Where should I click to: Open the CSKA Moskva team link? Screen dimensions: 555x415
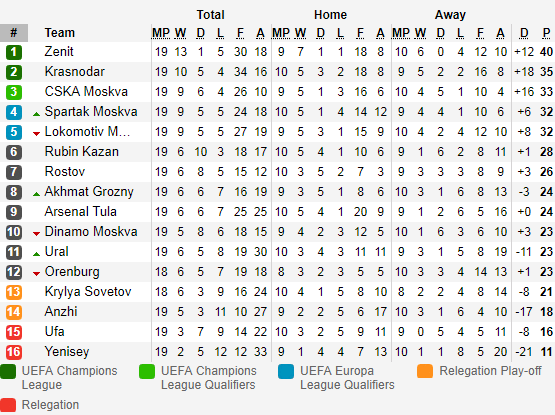point(86,91)
